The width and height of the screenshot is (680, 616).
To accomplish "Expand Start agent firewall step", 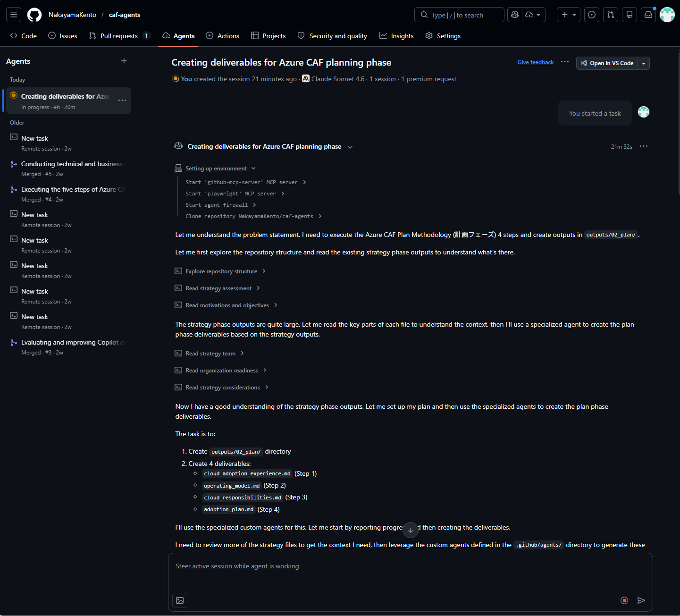I will 221,205.
